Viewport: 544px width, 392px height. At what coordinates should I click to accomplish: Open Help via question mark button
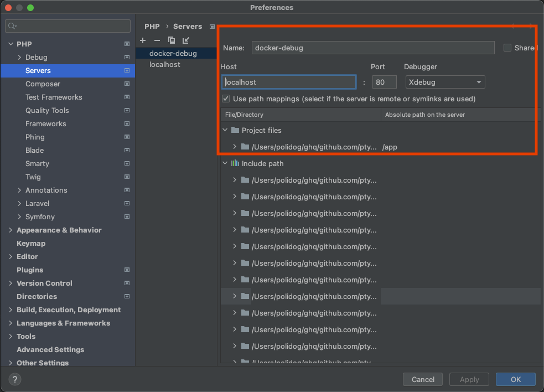point(15,379)
